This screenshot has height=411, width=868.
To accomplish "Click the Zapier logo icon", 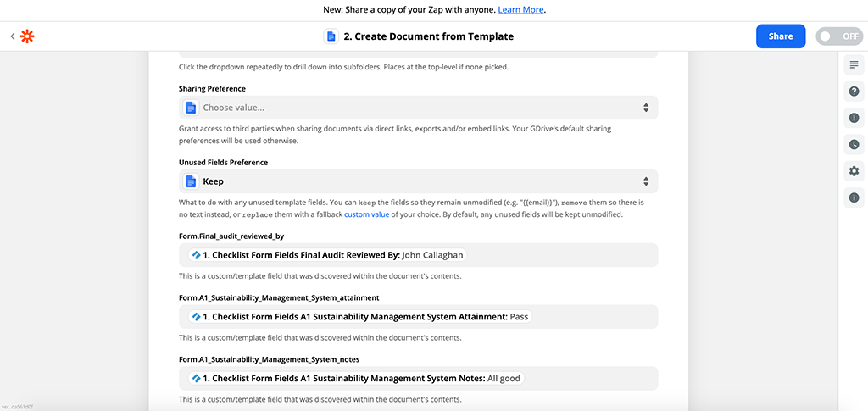I will tap(27, 36).
